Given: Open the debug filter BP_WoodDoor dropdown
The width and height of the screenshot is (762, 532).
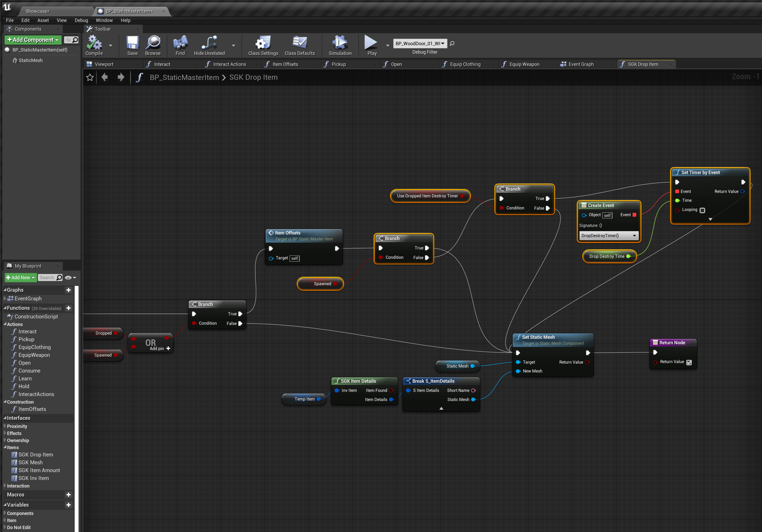Looking at the screenshot, I should click(419, 43).
